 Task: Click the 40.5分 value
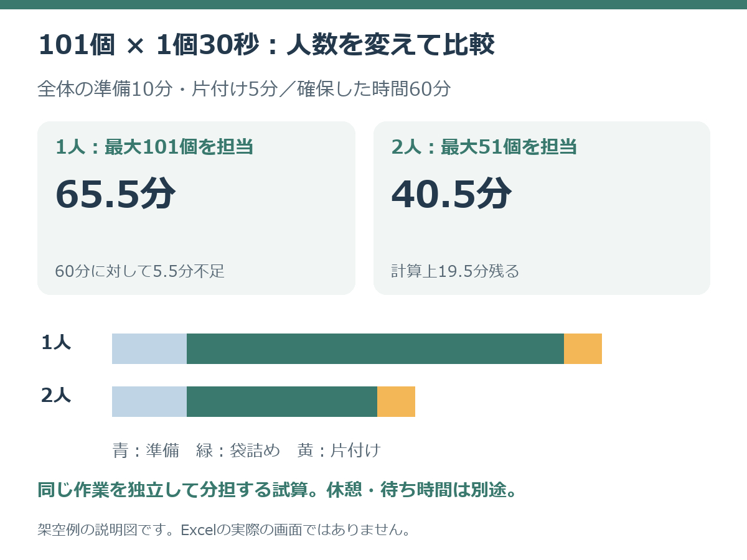[451, 194]
